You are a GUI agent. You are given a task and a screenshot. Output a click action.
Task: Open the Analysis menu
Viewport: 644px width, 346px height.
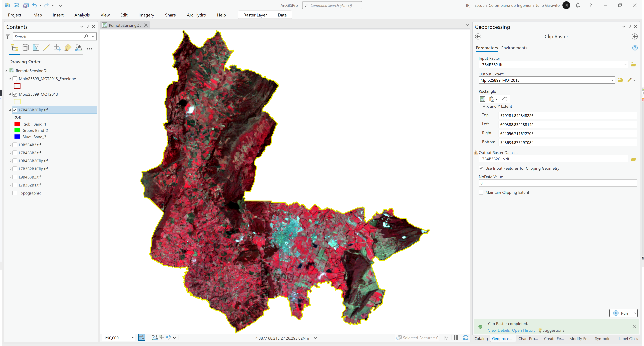click(82, 15)
